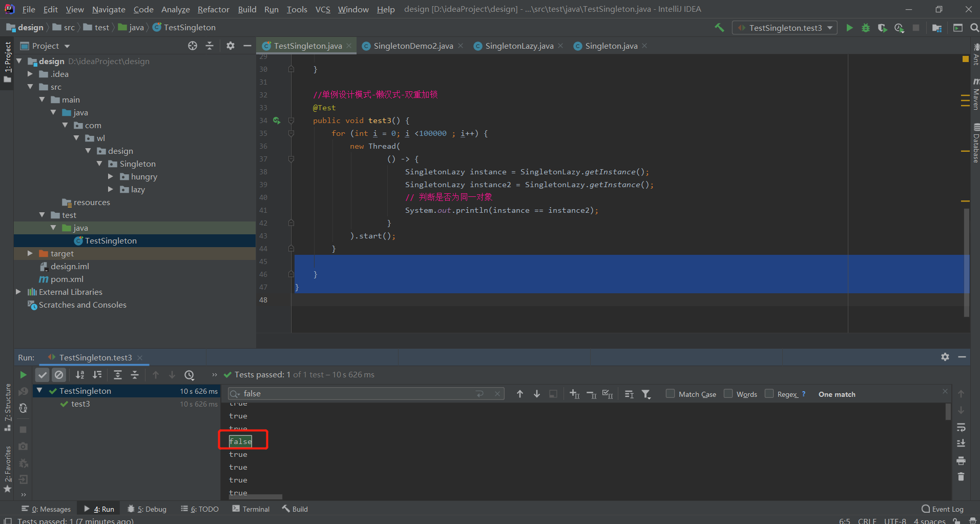
Task: Go to previous search occurrence arrow
Action: 520,394
